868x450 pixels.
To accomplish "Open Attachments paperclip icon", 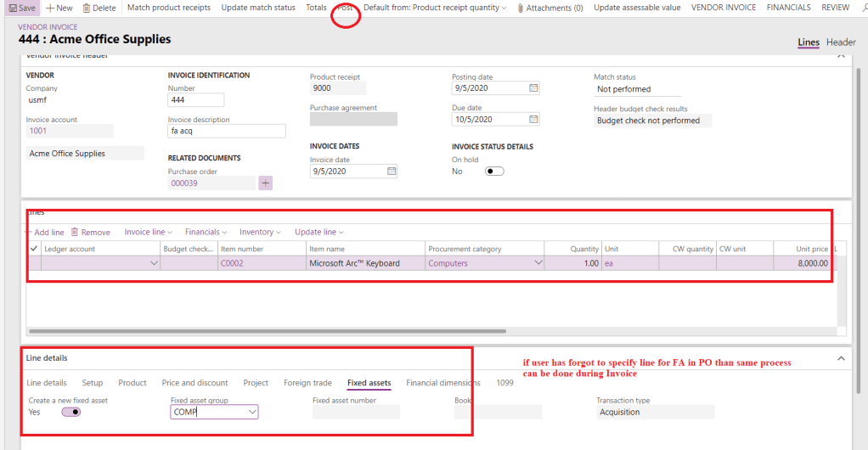I will tap(521, 8).
